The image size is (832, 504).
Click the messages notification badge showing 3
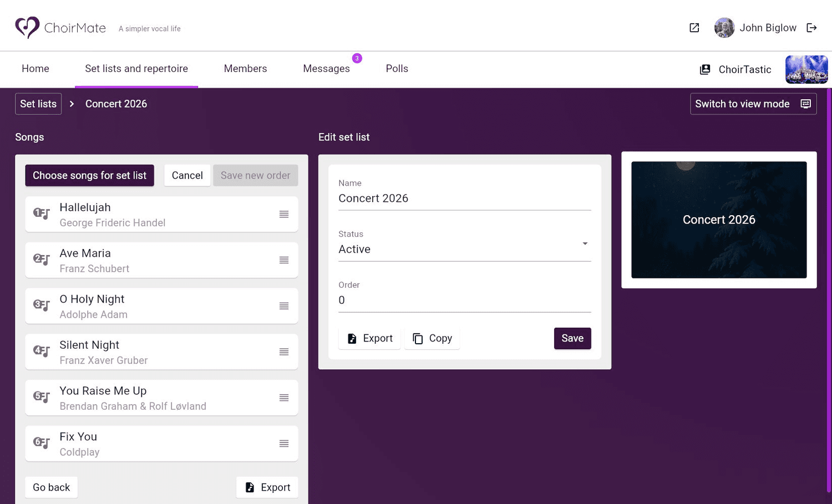pyautogui.click(x=357, y=58)
